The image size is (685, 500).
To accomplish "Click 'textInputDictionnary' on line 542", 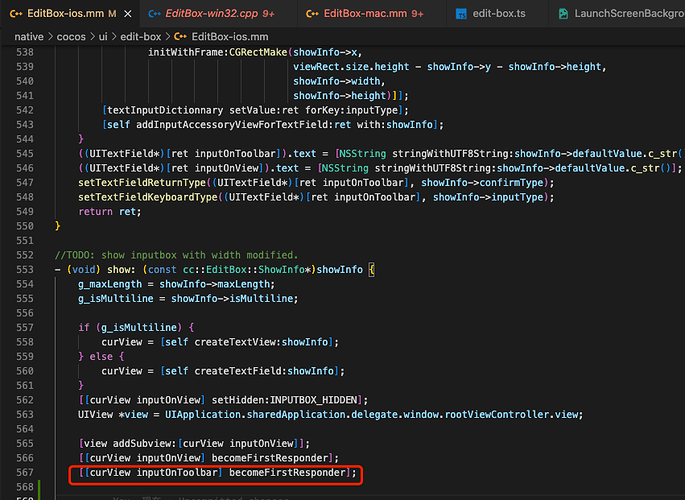I will (165, 110).
